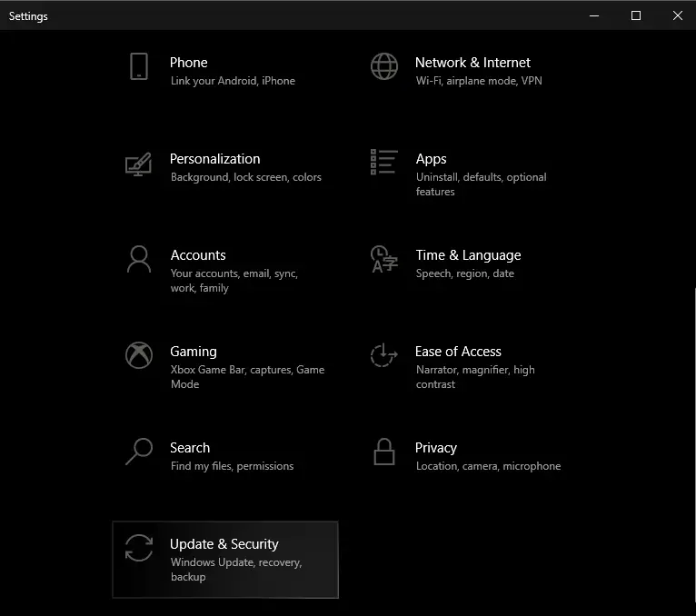Open the Privacy category title

click(x=436, y=448)
